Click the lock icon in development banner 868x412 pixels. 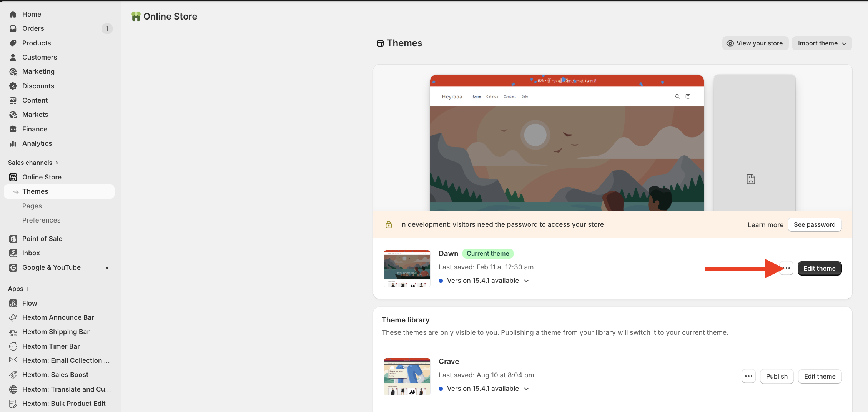pos(389,224)
